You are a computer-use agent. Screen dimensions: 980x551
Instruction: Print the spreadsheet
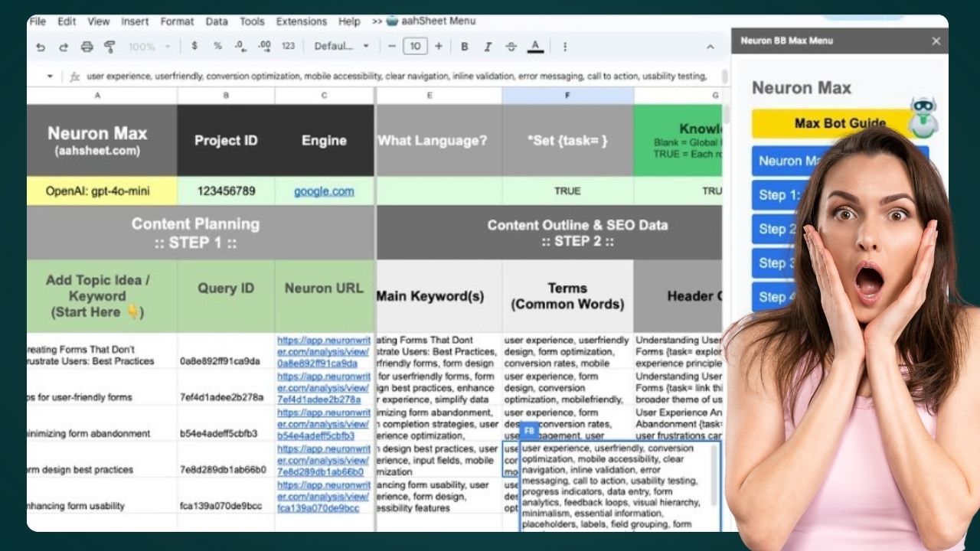(x=87, y=47)
